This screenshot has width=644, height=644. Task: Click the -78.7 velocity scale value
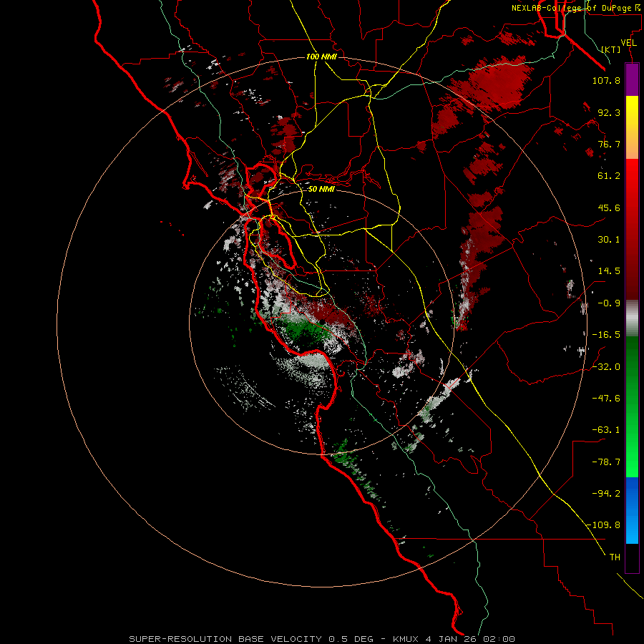pyautogui.click(x=606, y=462)
